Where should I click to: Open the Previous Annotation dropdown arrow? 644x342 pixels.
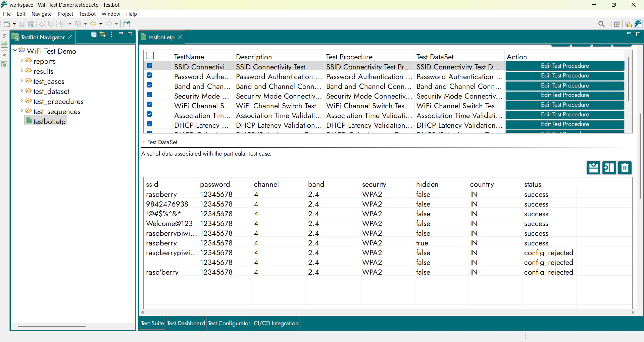[x=85, y=24]
